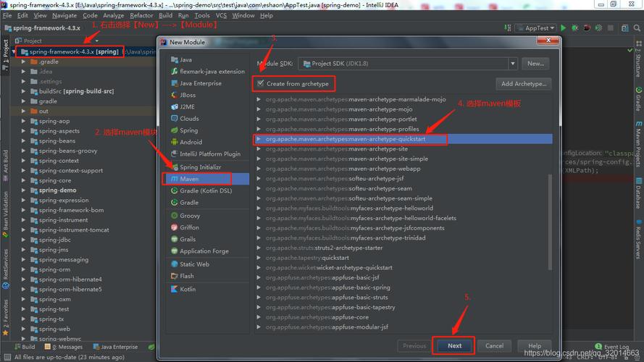Open the File menu
The height and width of the screenshot is (362, 644).
[7, 15]
